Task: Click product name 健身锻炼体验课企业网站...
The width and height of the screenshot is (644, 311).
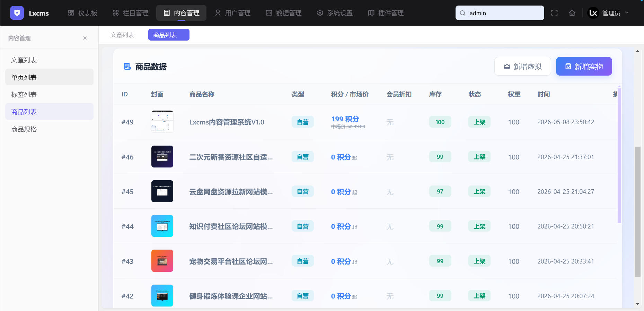Action: 231,296
